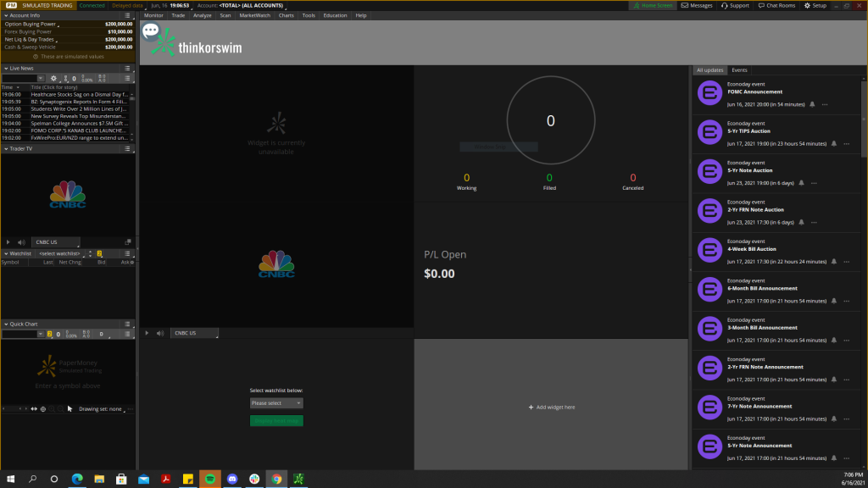Open the <select watchlist> dropdown
Viewport: 868px width, 488px height.
pyautogui.click(x=61, y=254)
